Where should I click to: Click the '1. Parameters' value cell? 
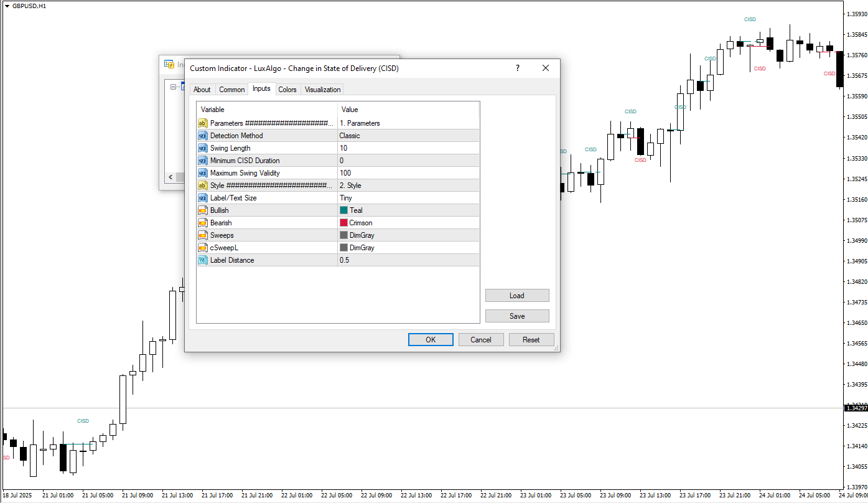tap(408, 123)
